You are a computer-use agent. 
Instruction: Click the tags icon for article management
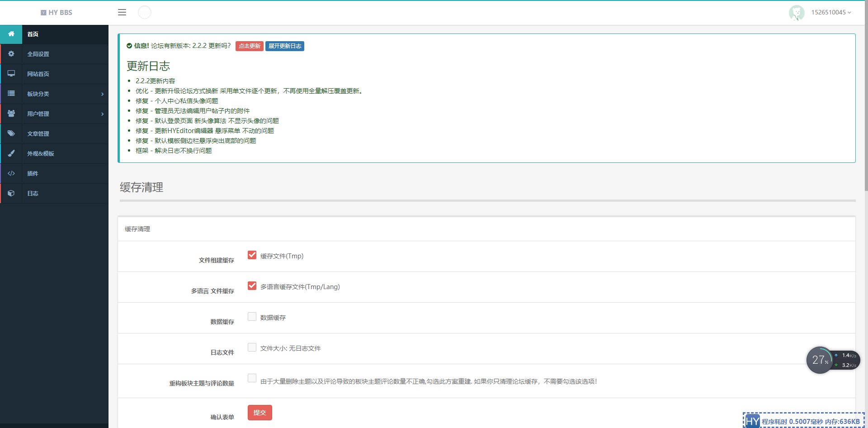[11, 133]
